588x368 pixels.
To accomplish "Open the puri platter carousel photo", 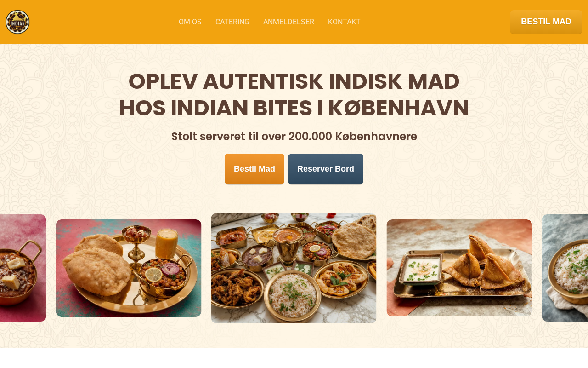I will pos(129,268).
